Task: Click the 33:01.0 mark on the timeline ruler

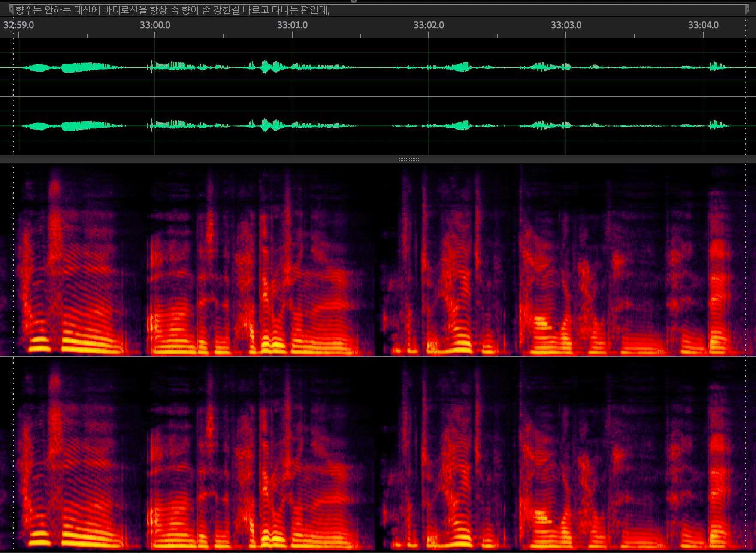Action: pyautogui.click(x=292, y=25)
